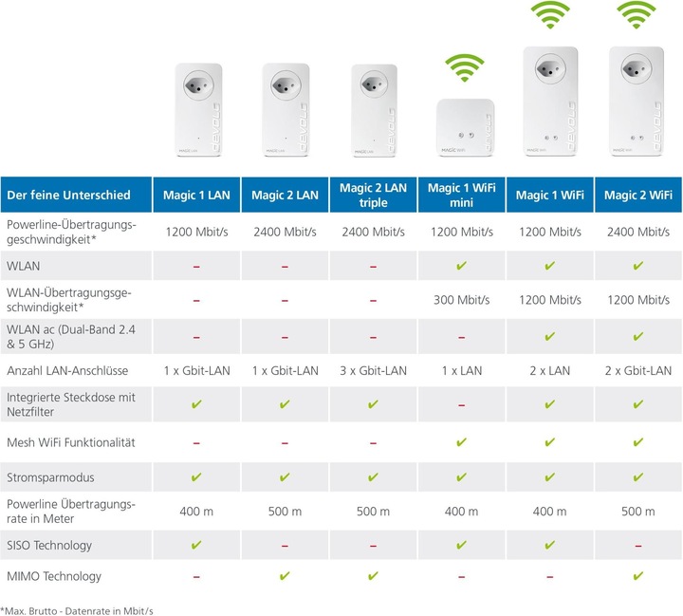683x616 pixels.
Task: Click the Mesh WiFi checkmark for Magic 1 WiFi mini
Action: 461,442
